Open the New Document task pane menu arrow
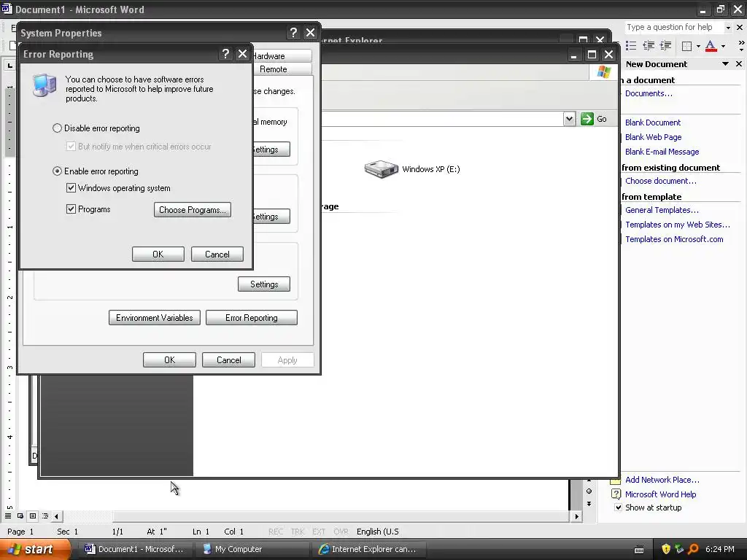This screenshot has width=747, height=560. pos(725,64)
